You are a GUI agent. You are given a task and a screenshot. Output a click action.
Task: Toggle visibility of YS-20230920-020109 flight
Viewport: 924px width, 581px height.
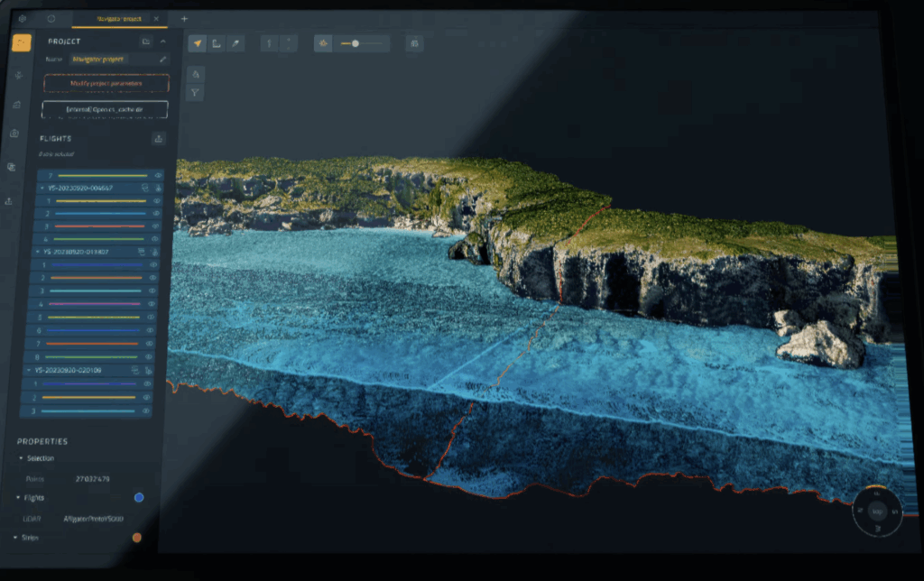click(147, 371)
